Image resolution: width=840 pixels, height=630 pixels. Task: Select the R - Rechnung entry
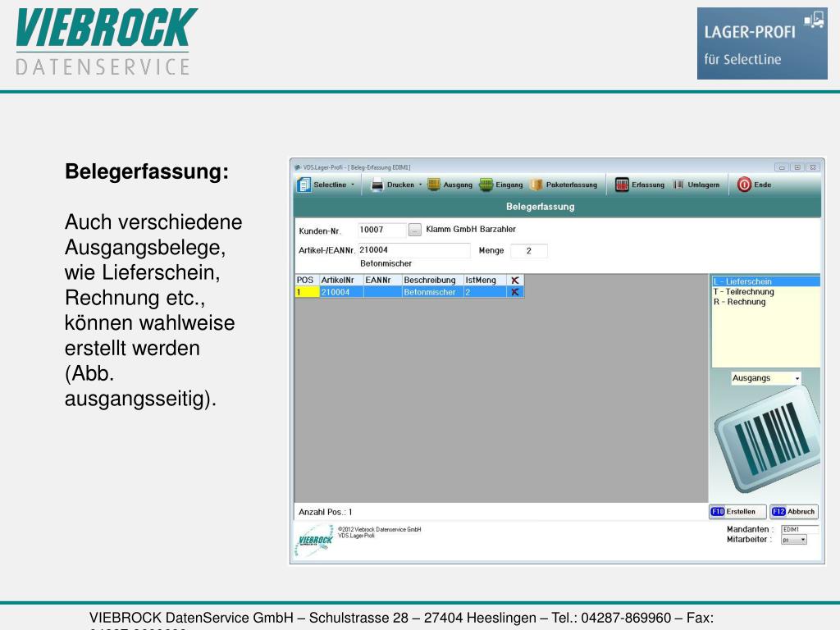click(x=739, y=302)
